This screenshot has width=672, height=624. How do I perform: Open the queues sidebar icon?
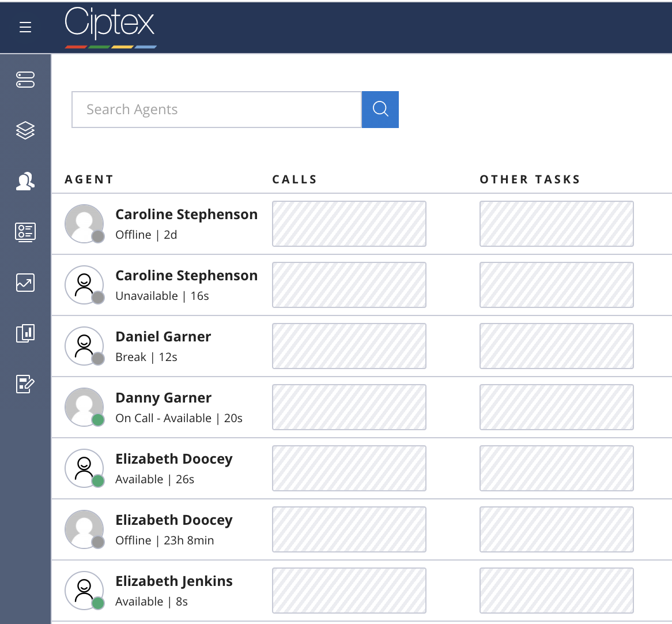25,80
